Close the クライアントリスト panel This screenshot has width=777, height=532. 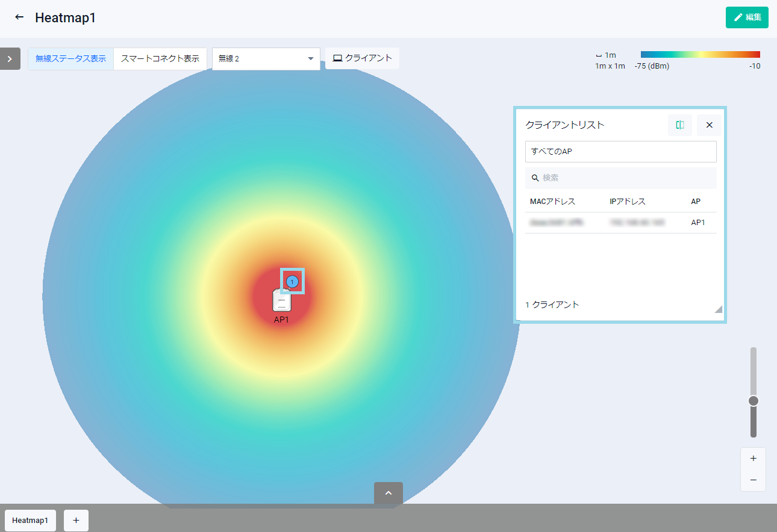(x=709, y=125)
